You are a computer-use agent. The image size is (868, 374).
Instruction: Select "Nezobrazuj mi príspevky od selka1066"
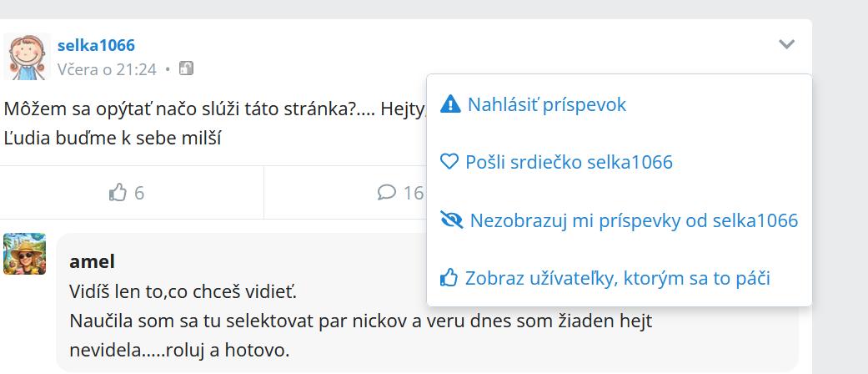[634, 220]
